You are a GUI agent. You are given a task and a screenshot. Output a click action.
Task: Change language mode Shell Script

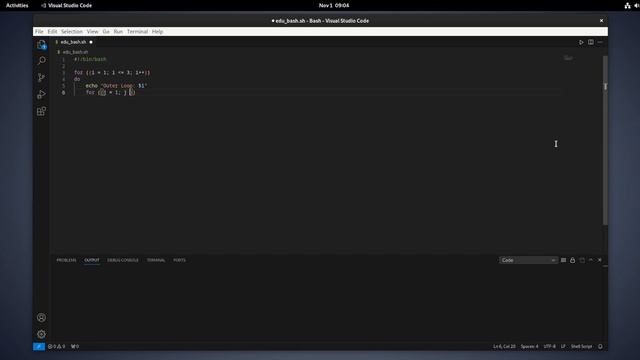pos(581,347)
